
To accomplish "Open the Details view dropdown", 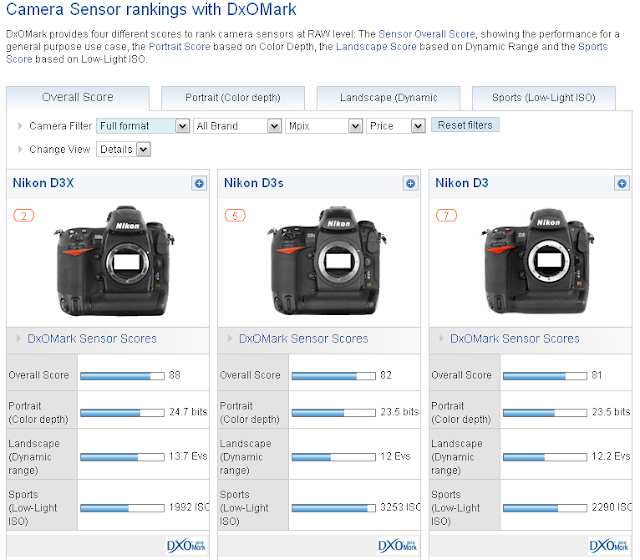I will 123,149.
